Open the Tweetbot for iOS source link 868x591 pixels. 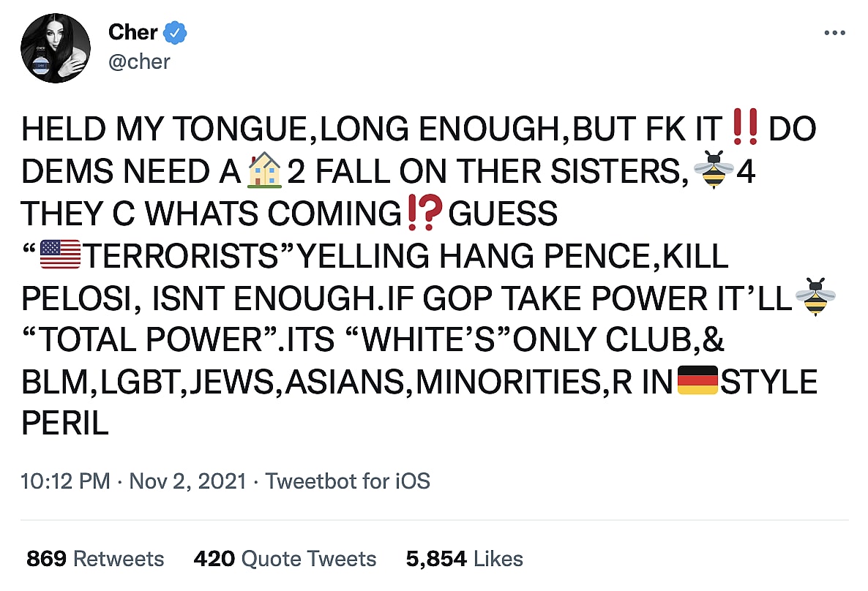pyautogui.click(x=347, y=481)
